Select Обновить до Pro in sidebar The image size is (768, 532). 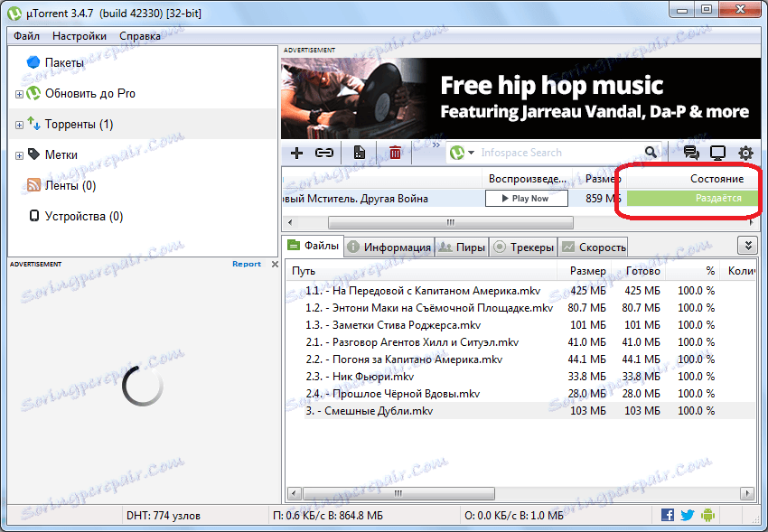90,93
